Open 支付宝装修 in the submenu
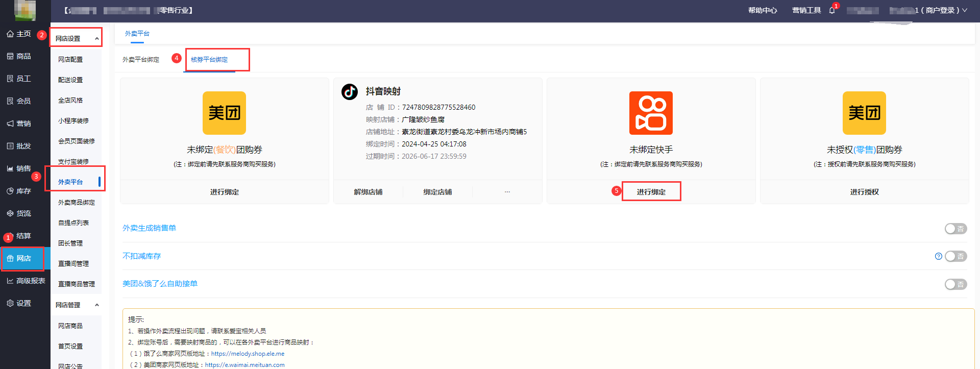Image resolution: width=980 pixels, height=369 pixels. pyautogui.click(x=73, y=162)
